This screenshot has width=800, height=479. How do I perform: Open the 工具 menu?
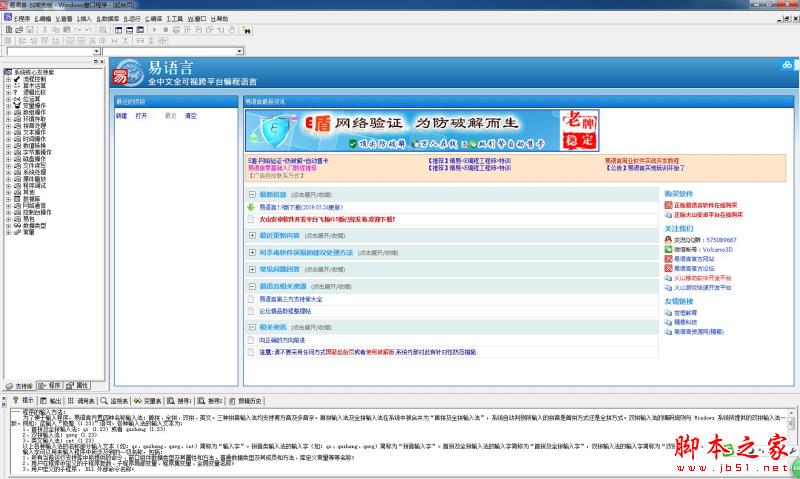(174, 18)
